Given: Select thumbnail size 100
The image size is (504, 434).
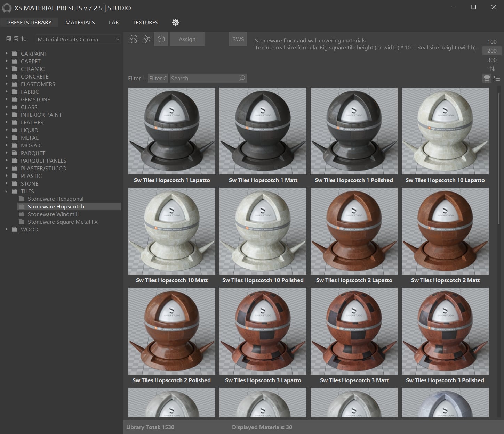Looking at the screenshot, I should [492, 42].
